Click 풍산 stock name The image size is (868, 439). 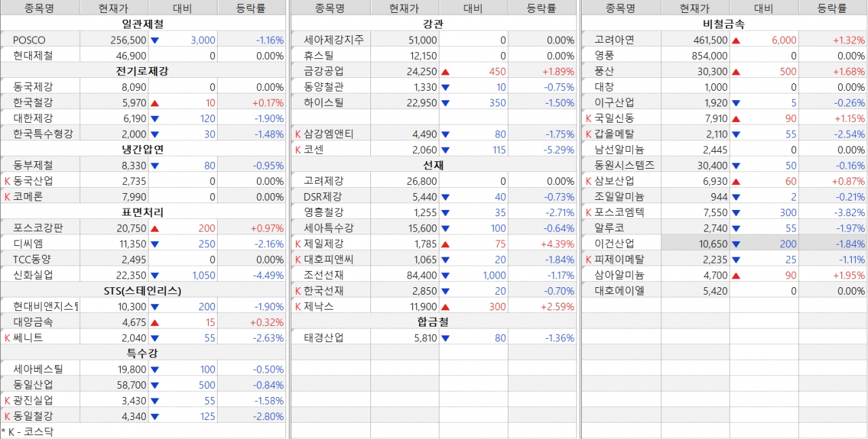point(604,71)
